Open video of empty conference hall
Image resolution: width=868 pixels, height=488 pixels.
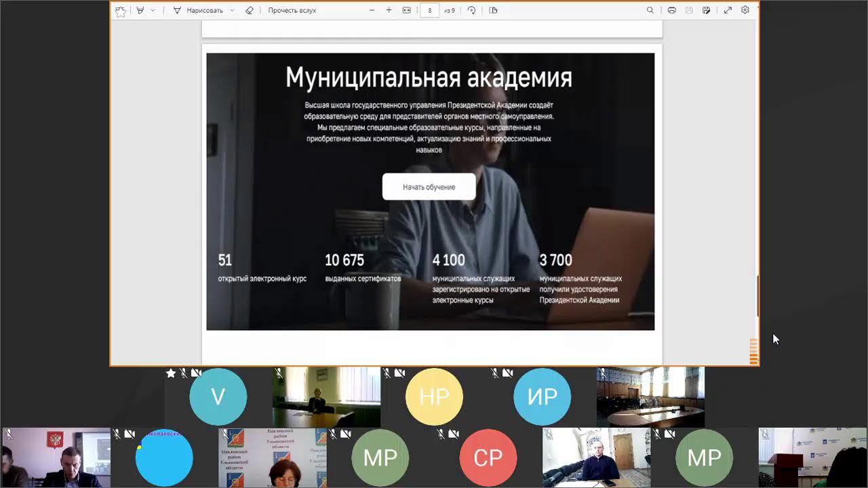[x=650, y=397]
